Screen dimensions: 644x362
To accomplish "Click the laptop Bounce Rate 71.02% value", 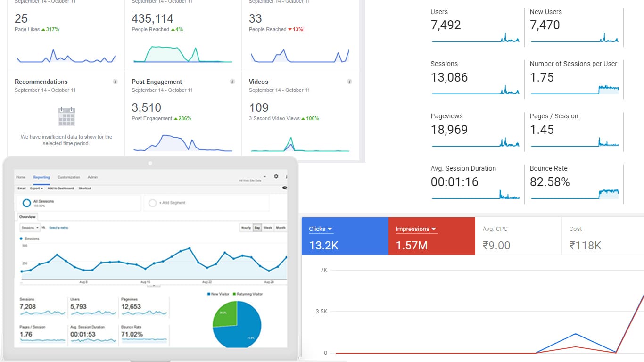I will pyautogui.click(x=132, y=335).
